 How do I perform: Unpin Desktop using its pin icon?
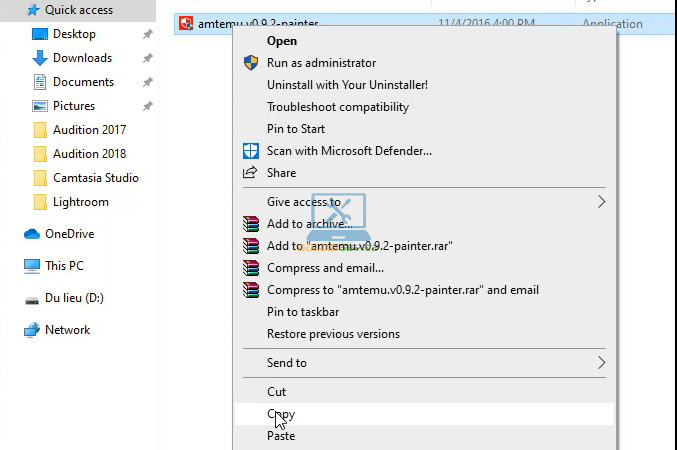coord(148,34)
